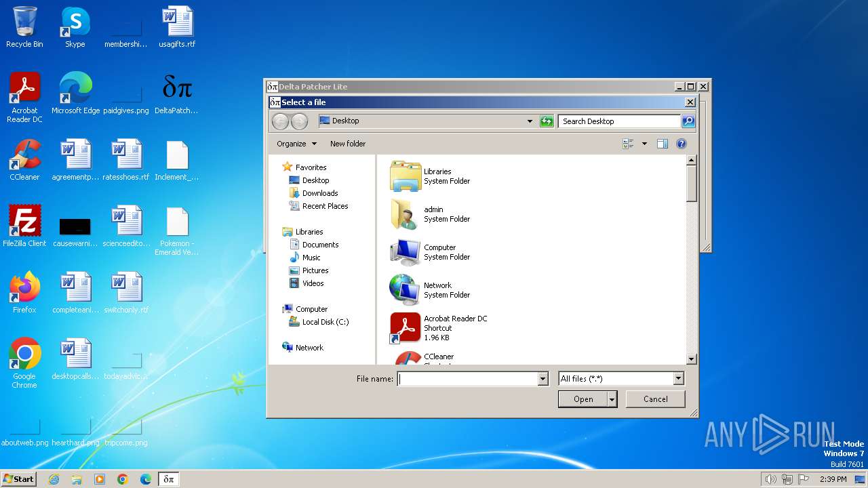Open the Libraries system folder item
Screen dimensions: 868x488
click(x=430, y=176)
